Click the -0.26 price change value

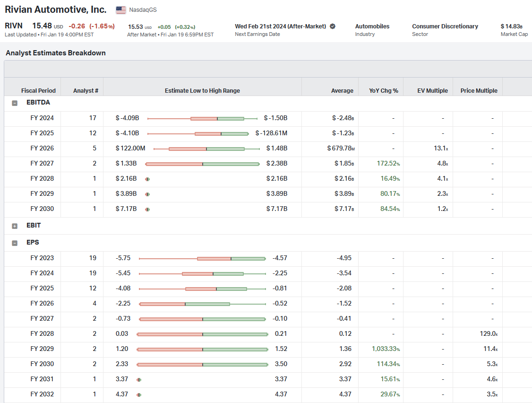(77, 26)
